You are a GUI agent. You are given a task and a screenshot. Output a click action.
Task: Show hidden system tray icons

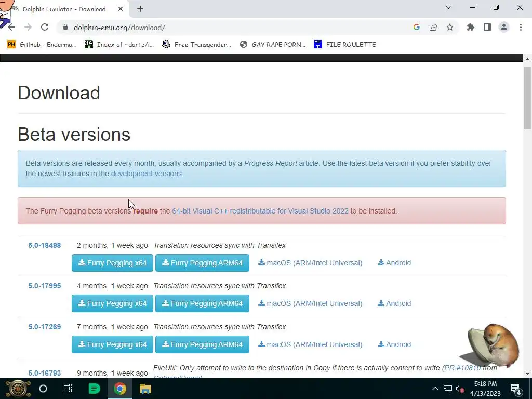coord(435,389)
